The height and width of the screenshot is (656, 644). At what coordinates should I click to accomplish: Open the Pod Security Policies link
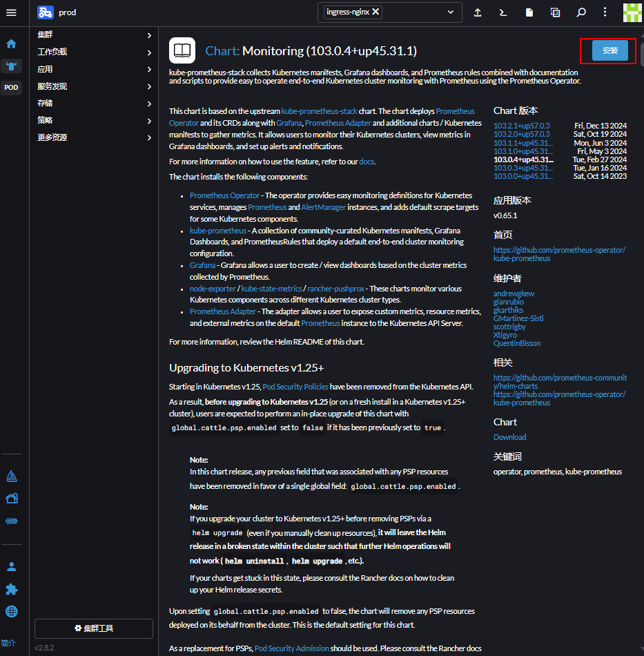point(295,387)
